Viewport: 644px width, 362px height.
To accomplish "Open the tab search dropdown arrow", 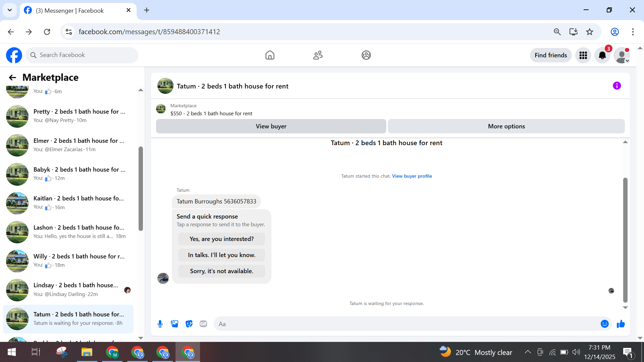I will 10,10.
